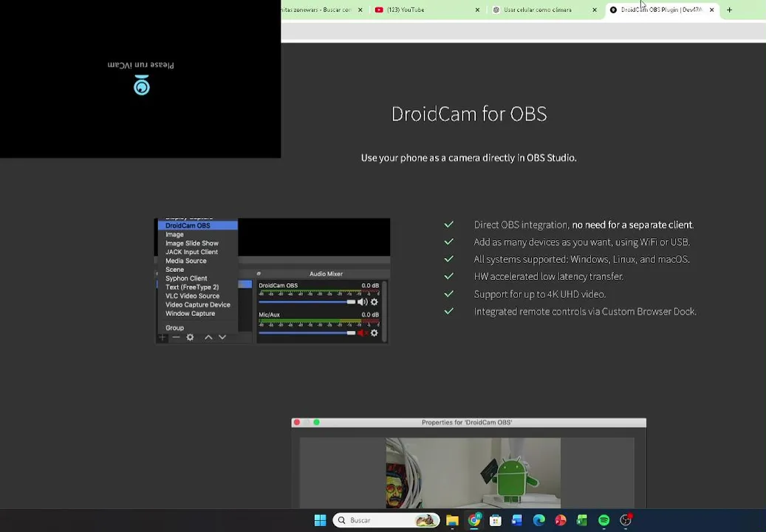This screenshot has width=766, height=532.
Task: Open Microsoft Edge from the taskbar
Action: [538, 520]
